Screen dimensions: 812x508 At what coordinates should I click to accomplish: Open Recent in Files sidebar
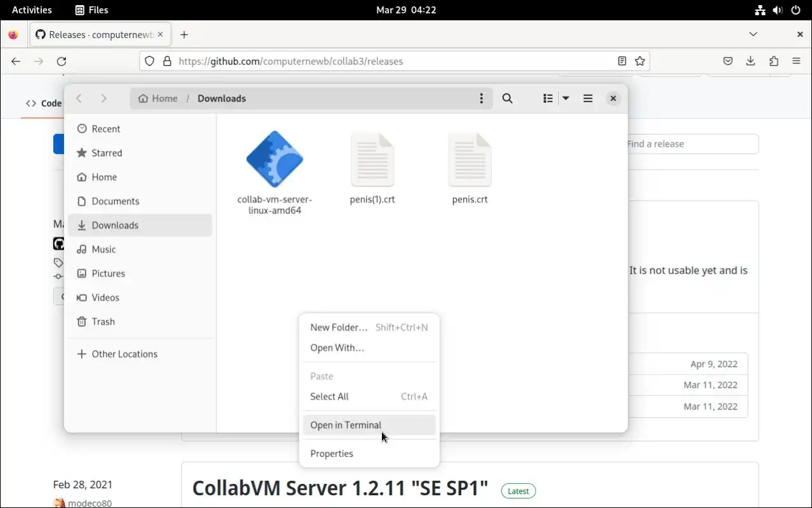[140, 129]
